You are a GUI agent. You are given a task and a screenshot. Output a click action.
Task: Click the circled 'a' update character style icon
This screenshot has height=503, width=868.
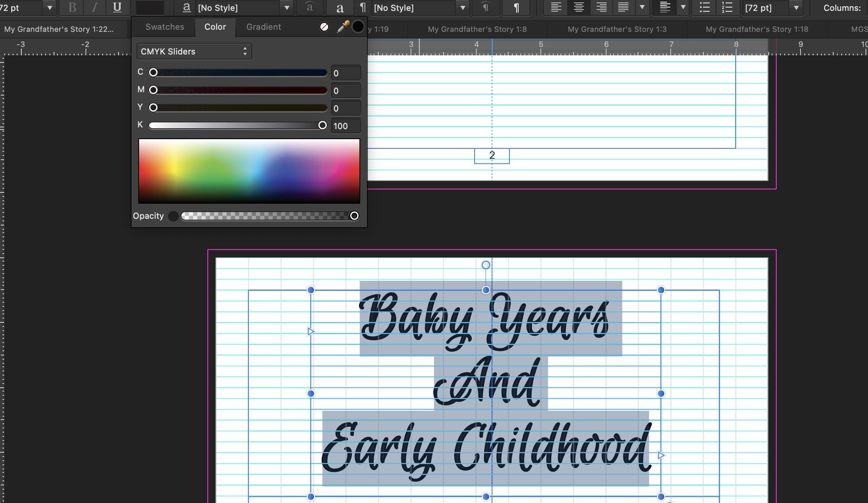(x=309, y=8)
